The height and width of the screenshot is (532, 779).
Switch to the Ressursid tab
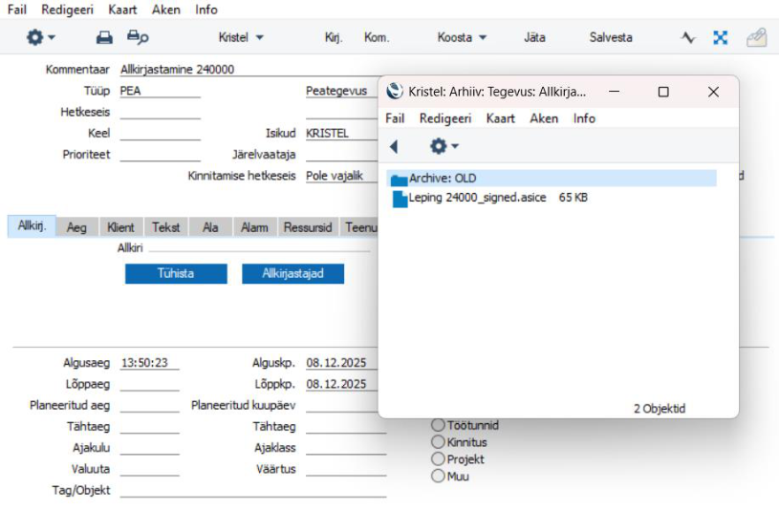pos(308,227)
